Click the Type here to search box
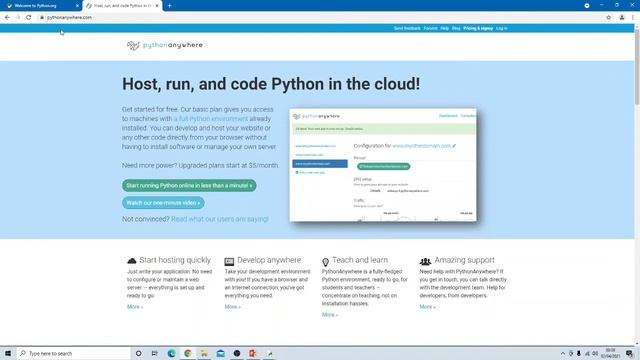This screenshot has width=640, height=360. [x=73, y=353]
